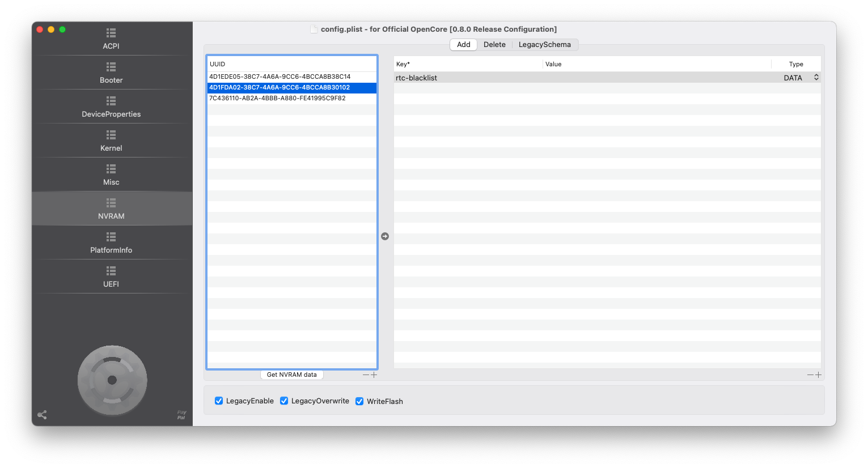
Task: Click the Key* column header
Action: [468, 64]
